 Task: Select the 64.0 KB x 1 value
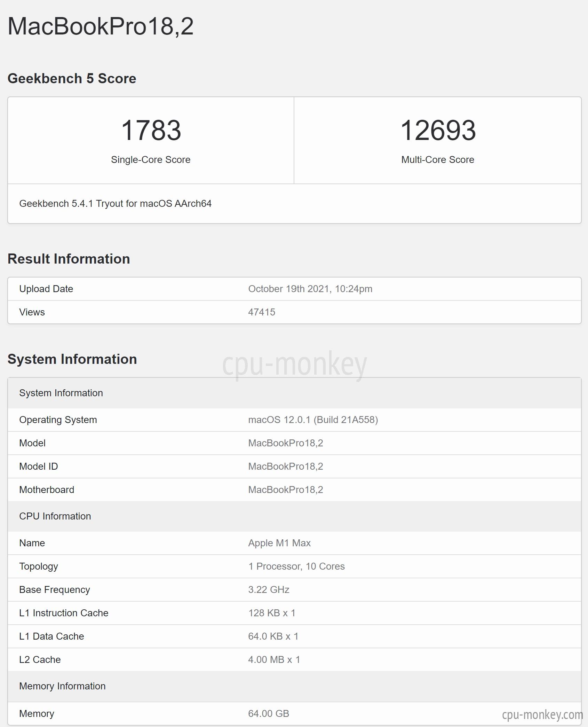[x=273, y=636]
